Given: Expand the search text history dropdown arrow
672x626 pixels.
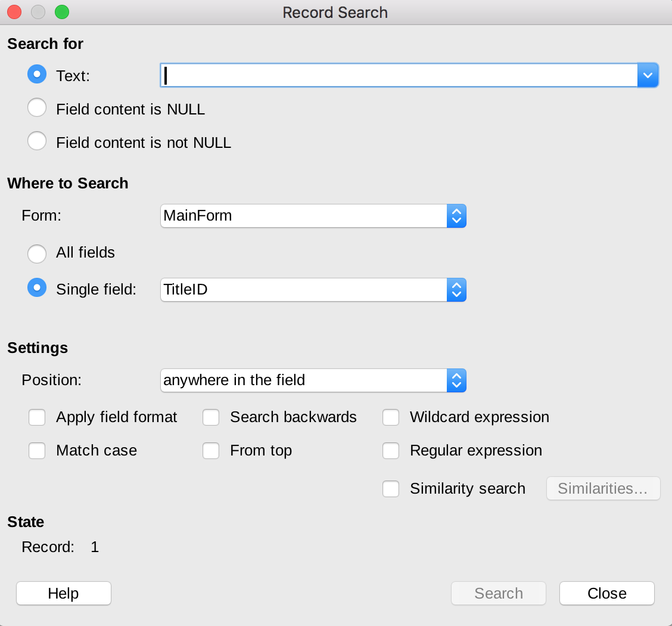Looking at the screenshot, I should pyautogui.click(x=648, y=76).
